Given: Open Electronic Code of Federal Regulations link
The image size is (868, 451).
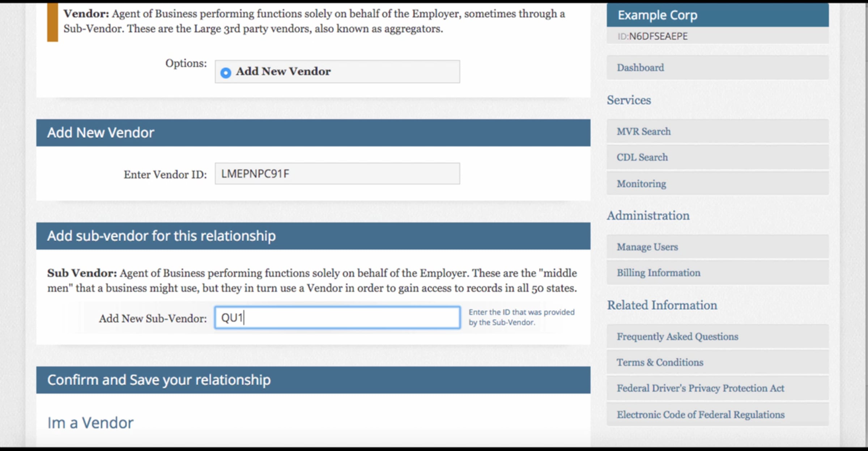Looking at the screenshot, I should click(x=701, y=415).
